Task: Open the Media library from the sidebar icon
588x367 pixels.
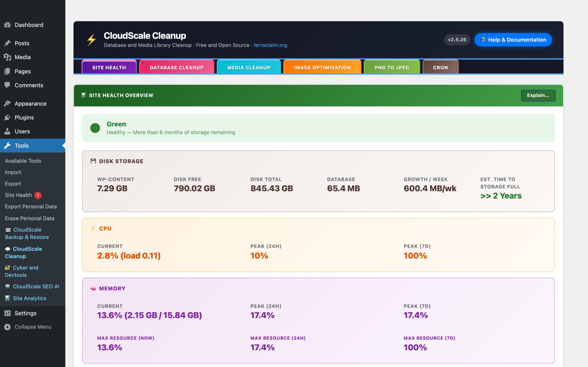Action: pyautogui.click(x=8, y=57)
